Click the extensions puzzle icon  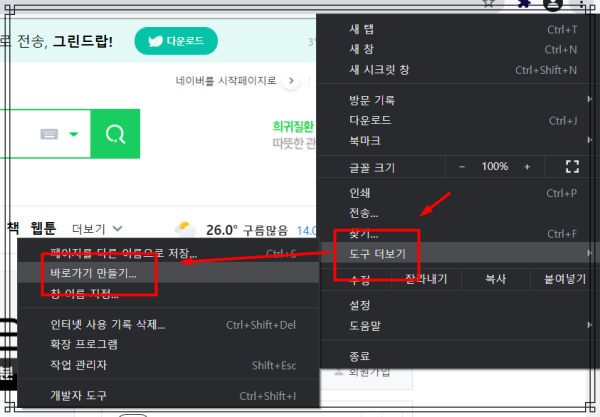click(523, 3)
